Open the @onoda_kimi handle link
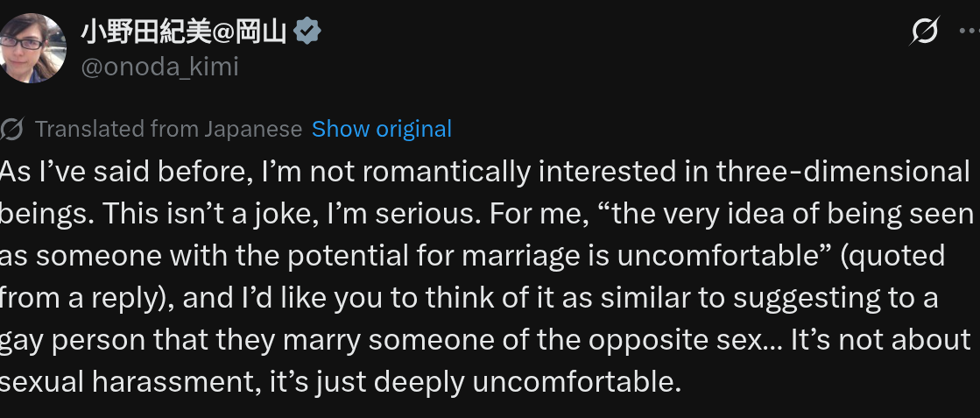This screenshot has height=418, width=980. pos(159,67)
